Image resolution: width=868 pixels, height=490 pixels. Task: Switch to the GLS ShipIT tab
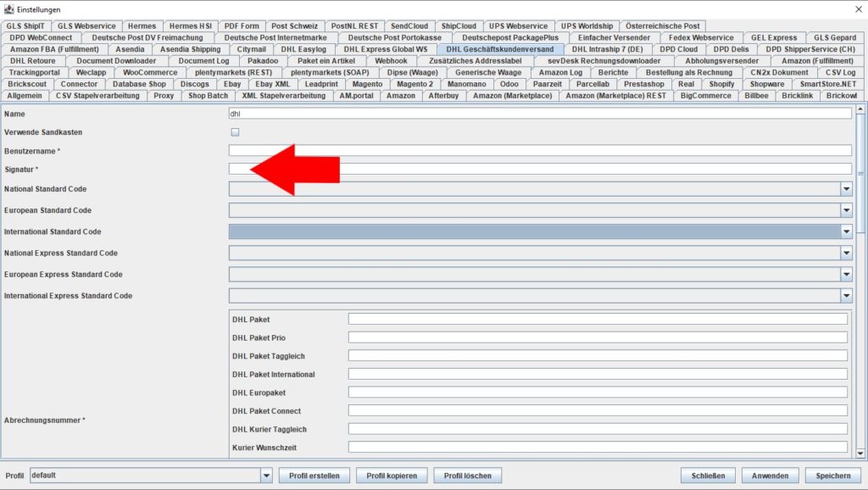point(25,26)
